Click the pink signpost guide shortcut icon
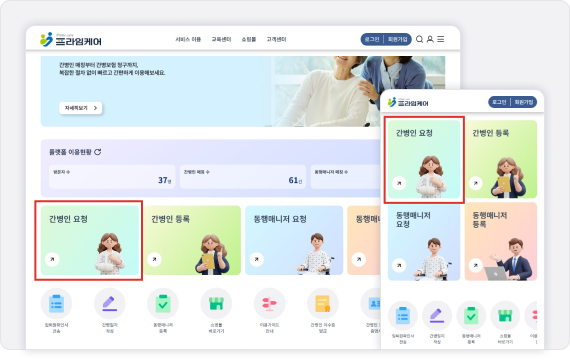 coord(269,304)
